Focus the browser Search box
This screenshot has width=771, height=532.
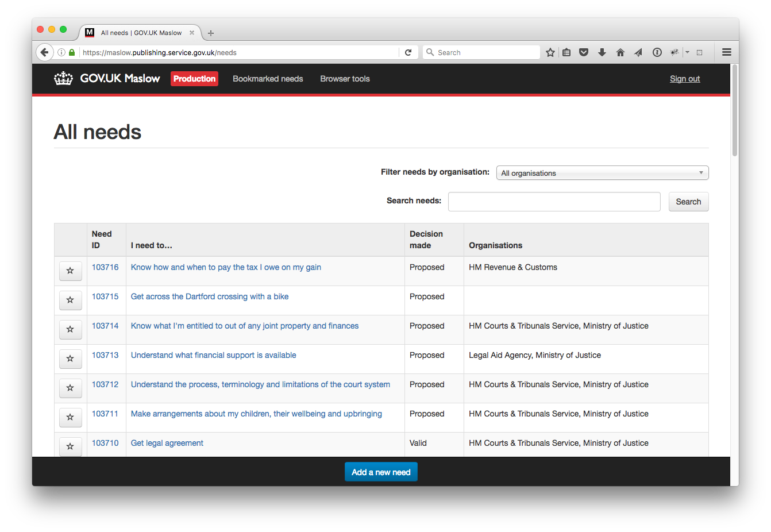[x=481, y=52]
